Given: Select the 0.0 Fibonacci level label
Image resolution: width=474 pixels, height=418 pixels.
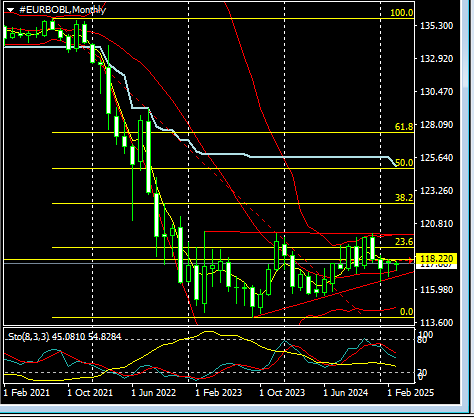Looking at the screenshot, I should [x=406, y=312].
